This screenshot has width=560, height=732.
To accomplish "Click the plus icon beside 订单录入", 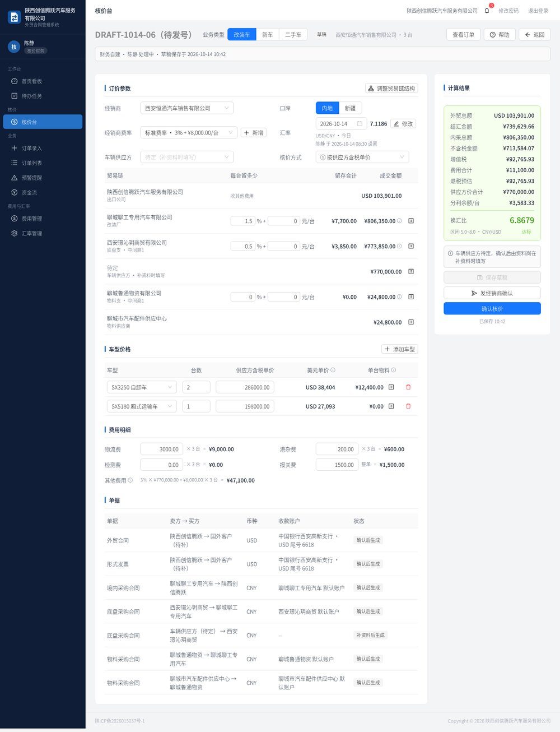I will pos(15,148).
